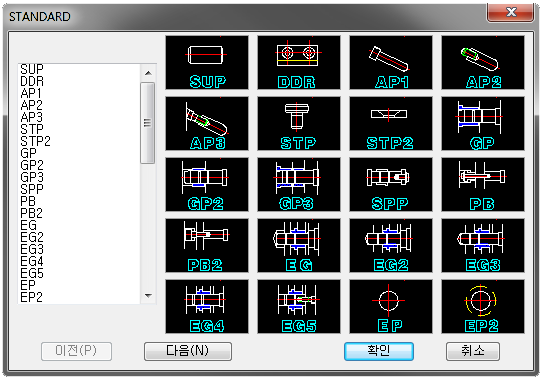
Task: Choose the GP guide pin icon
Action: coord(483,123)
